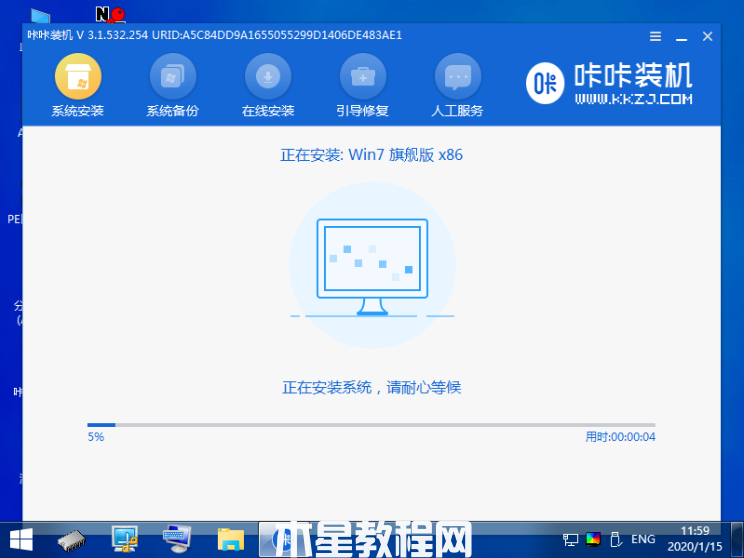The image size is (744, 558).
Task: Open the 系统备份 (System Backup) icon
Action: pyautogui.click(x=173, y=76)
